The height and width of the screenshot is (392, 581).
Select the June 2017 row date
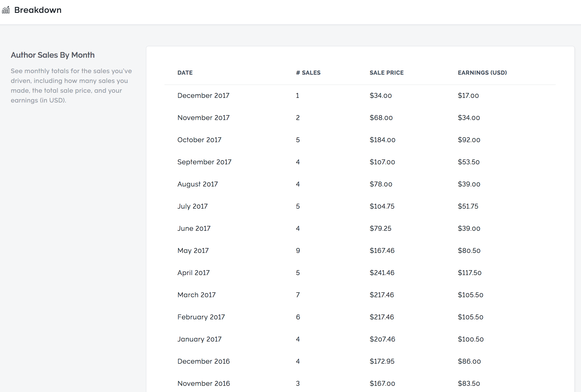[x=194, y=228]
